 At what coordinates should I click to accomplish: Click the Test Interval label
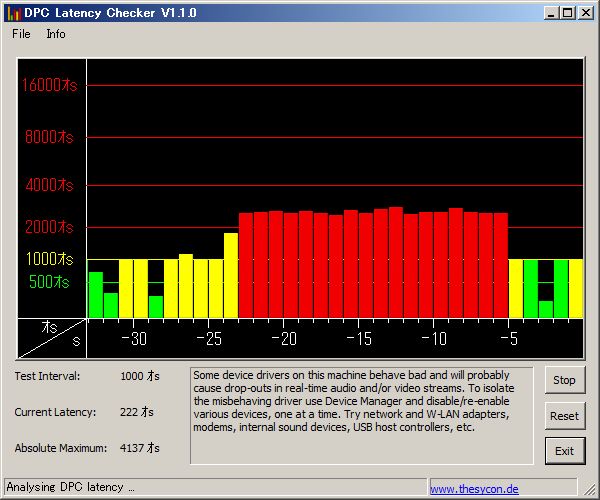[x=47, y=376]
